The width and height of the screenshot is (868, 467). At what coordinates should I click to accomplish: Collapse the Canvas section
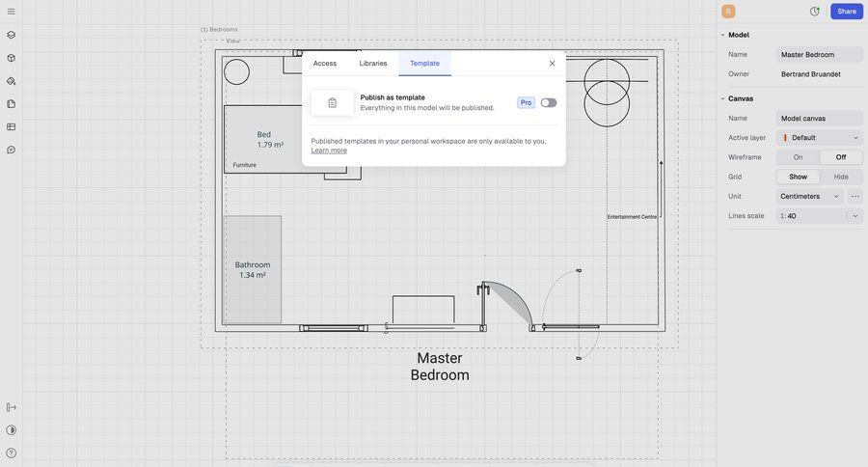click(x=723, y=98)
